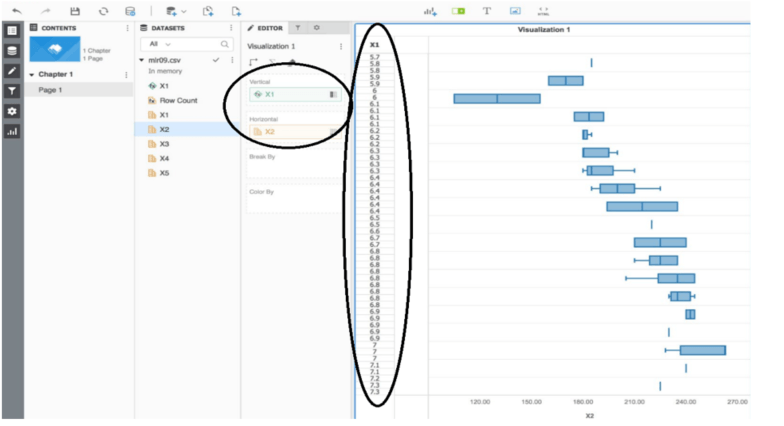Click the refresh icon in the toolbar

103,10
